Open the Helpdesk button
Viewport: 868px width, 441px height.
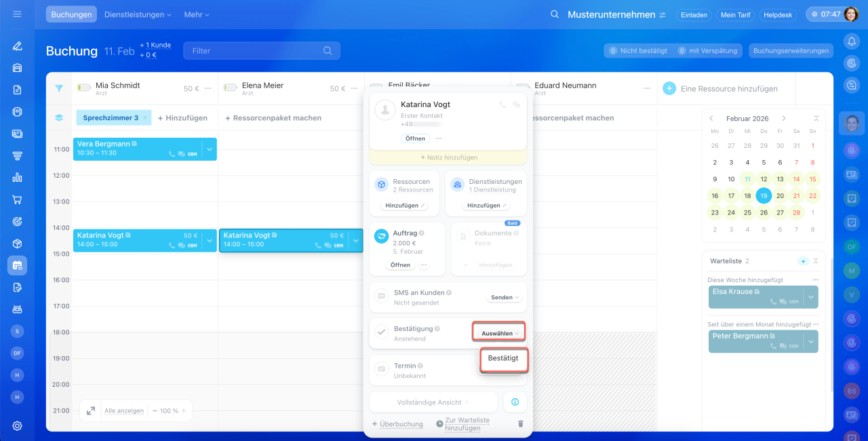coord(779,14)
